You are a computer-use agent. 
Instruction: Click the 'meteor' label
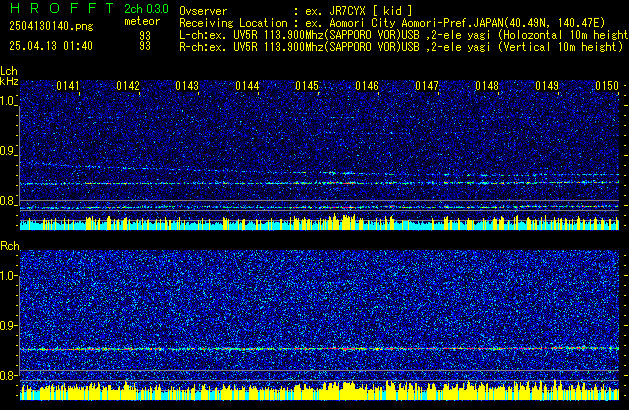click(x=142, y=21)
